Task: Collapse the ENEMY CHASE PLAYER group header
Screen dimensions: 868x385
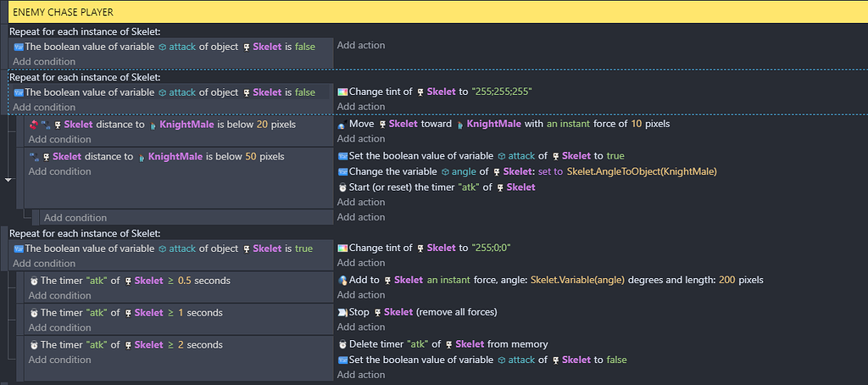Action: click(63, 13)
